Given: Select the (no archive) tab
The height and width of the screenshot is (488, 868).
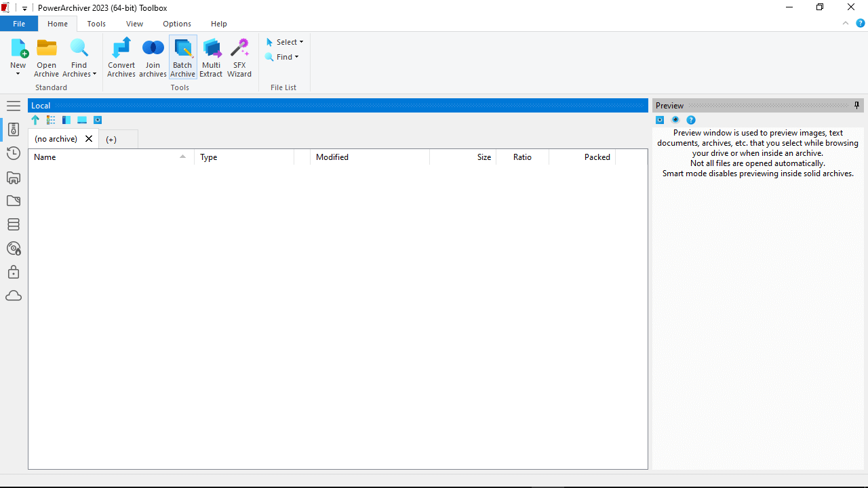Looking at the screenshot, I should (x=56, y=139).
